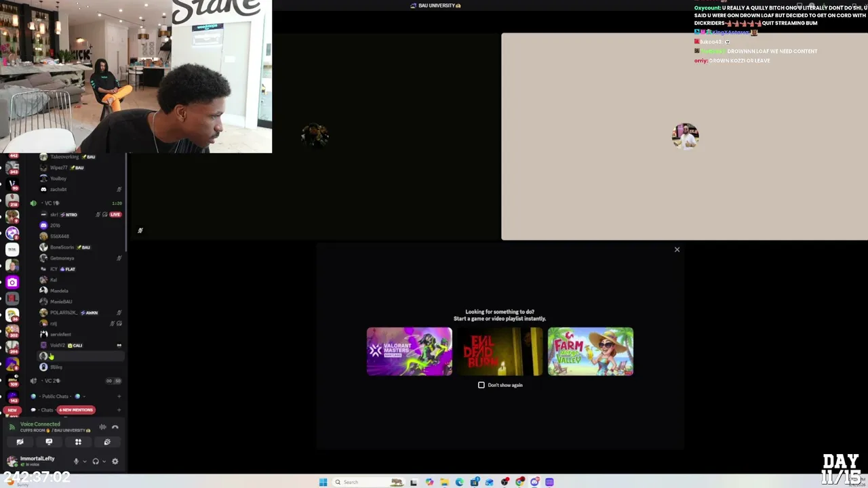Focus the light-background video tile in call
The image size is (868, 488).
(684, 136)
